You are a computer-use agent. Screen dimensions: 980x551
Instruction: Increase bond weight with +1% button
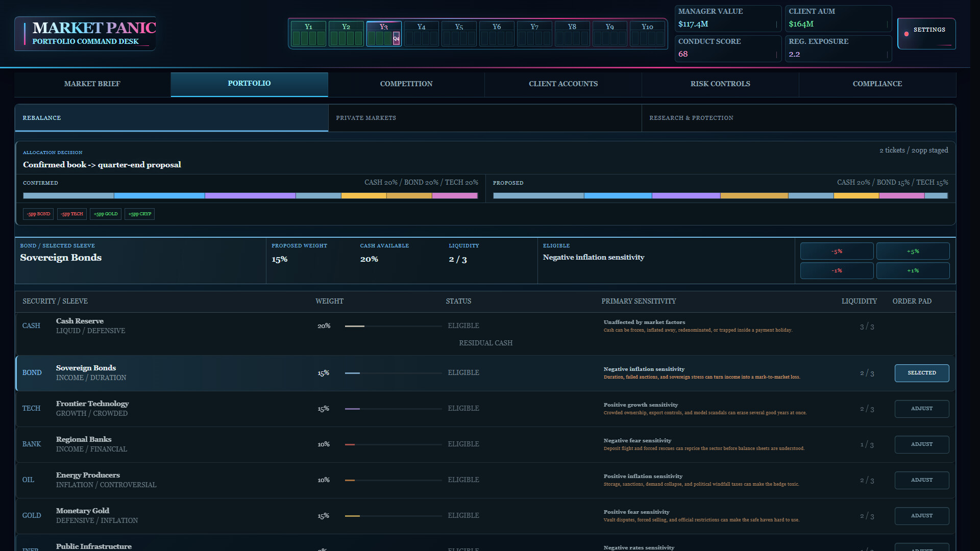(x=913, y=270)
